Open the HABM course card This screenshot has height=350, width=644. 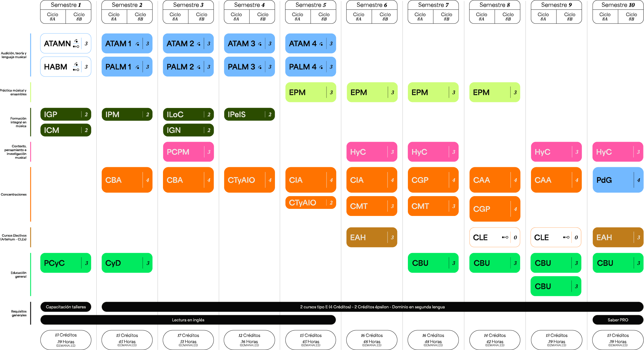(66, 67)
